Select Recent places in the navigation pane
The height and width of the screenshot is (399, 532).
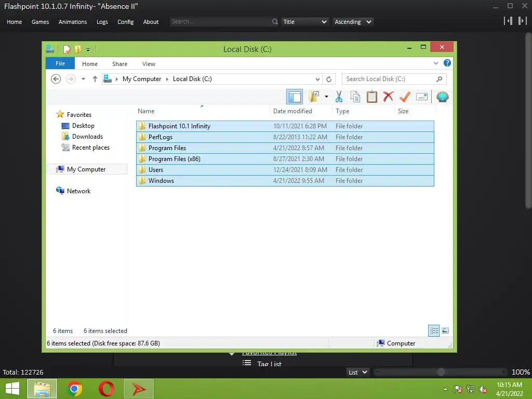91,147
